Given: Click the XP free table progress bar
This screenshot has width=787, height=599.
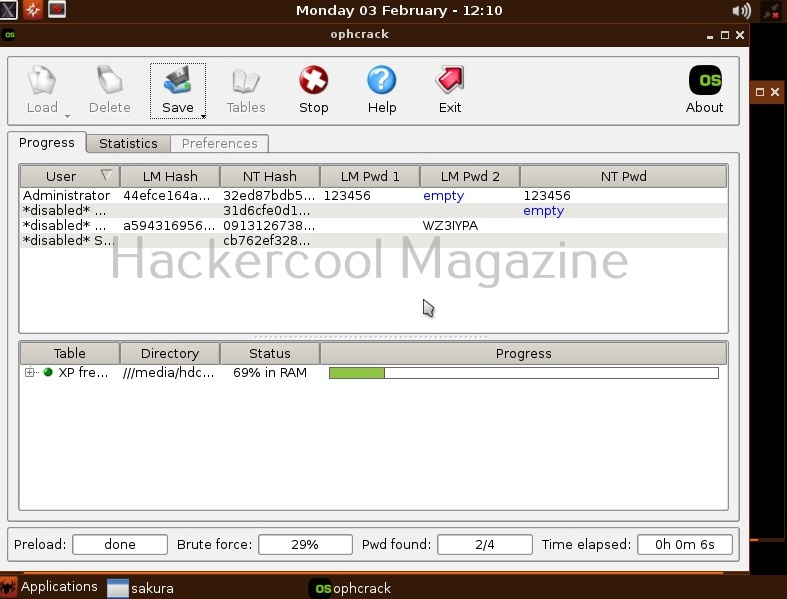Looking at the screenshot, I should click(523, 373).
